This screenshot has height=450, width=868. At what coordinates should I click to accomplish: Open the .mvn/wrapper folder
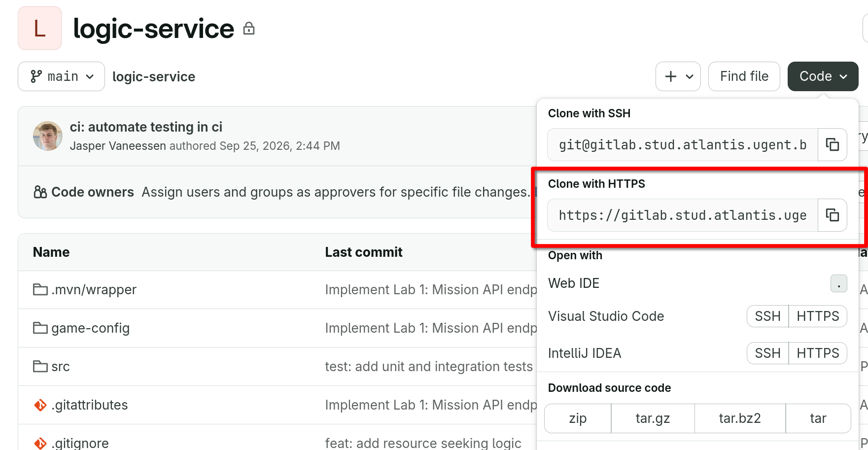(94, 290)
